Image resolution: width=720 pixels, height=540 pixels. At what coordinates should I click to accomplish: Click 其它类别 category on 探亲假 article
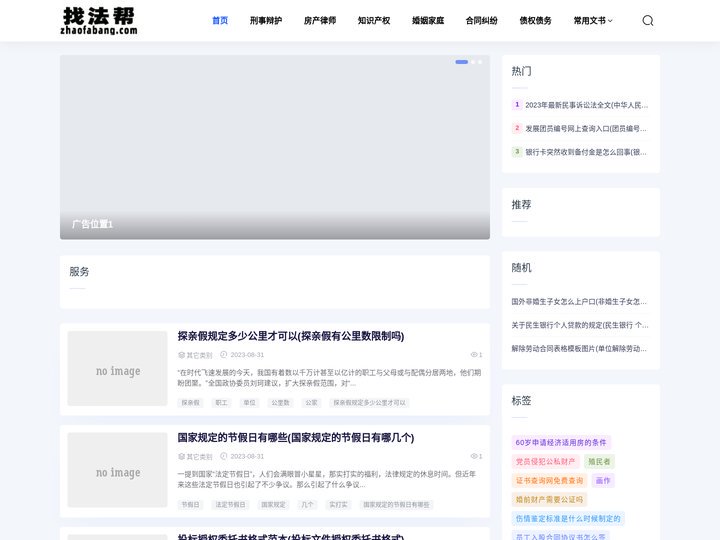click(x=195, y=355)
